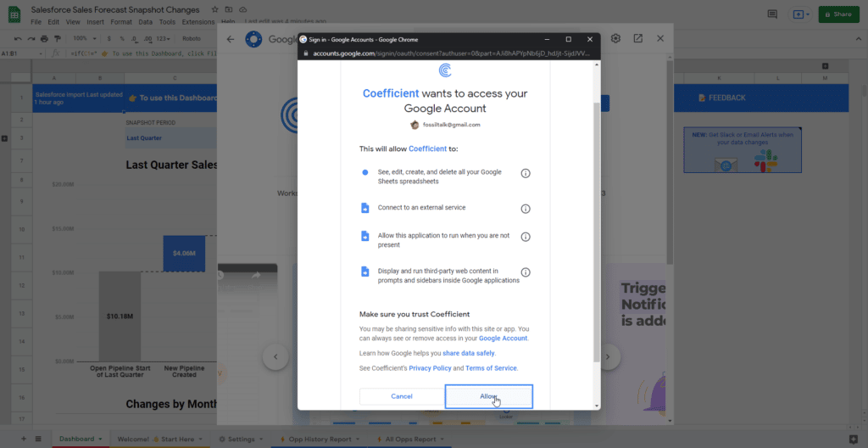This screenshot has height=448, width=868.
Task: Open the 100% zoom dropdown
Action: click(85, 39)
